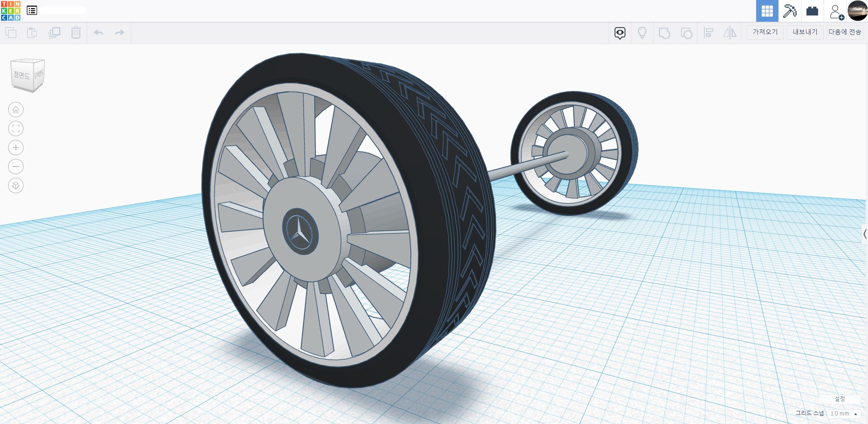
Task: Click the Mirror flip icon
Action: click(730, 33)
